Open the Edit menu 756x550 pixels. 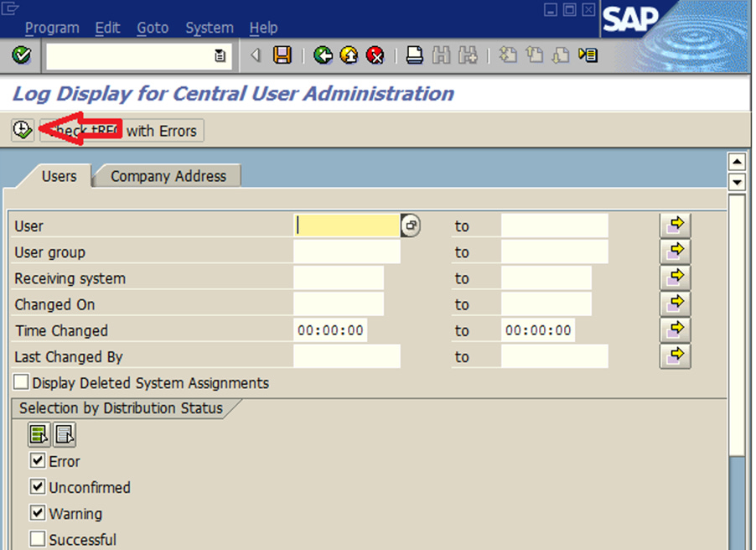(107, 28)
